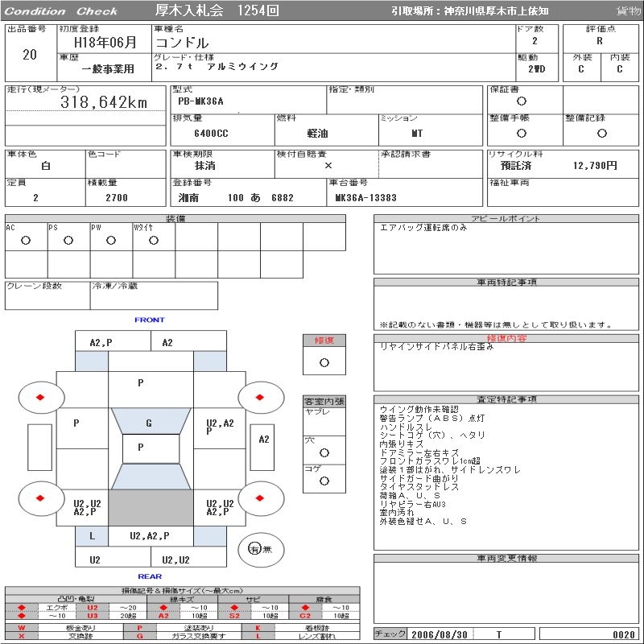The width and height of the screenshot is (644, 644).
Task: Click the circle mark under 保証書
Action: (522, 101)
